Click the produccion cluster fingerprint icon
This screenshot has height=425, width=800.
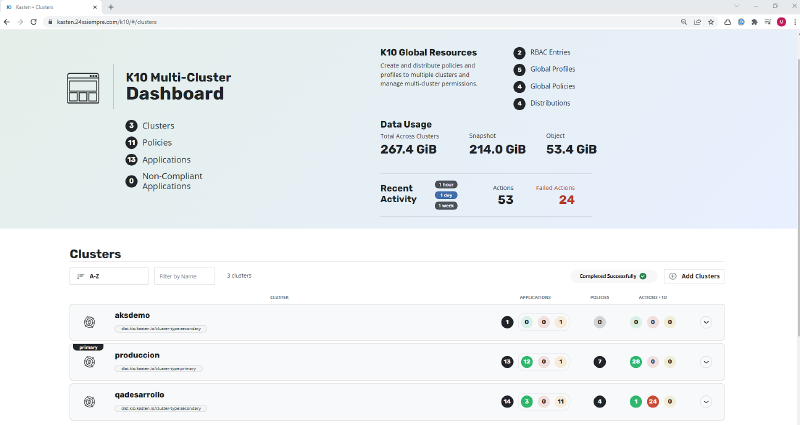(x=89, y=362)
